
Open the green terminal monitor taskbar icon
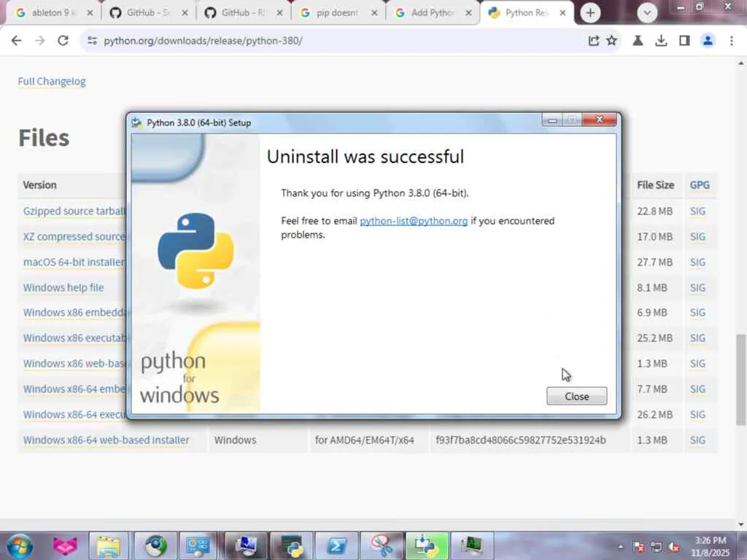[x=472, y=545]
